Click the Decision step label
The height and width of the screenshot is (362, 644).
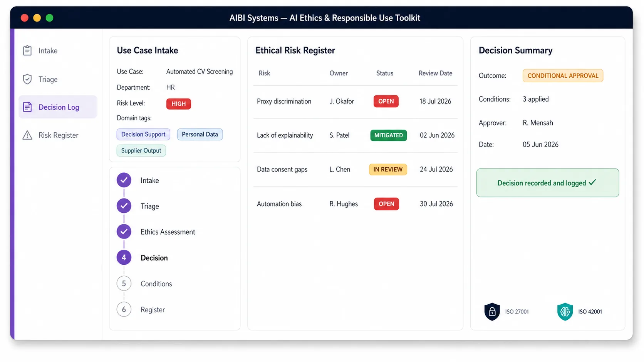click(x=154, y=258)
